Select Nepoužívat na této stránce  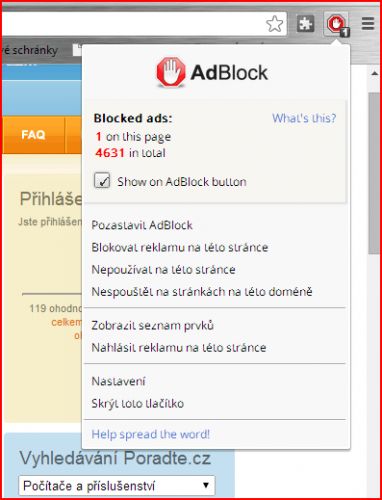(164, 270)
